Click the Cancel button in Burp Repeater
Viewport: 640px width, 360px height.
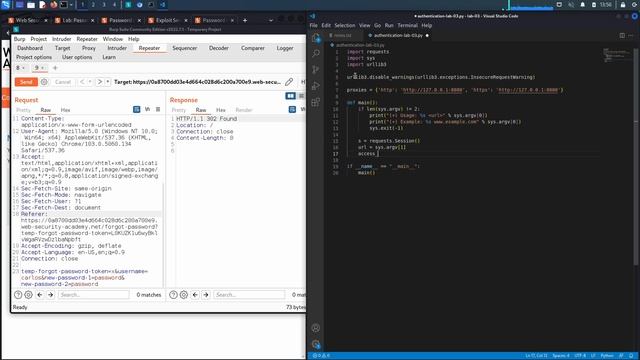pos(63,82)
